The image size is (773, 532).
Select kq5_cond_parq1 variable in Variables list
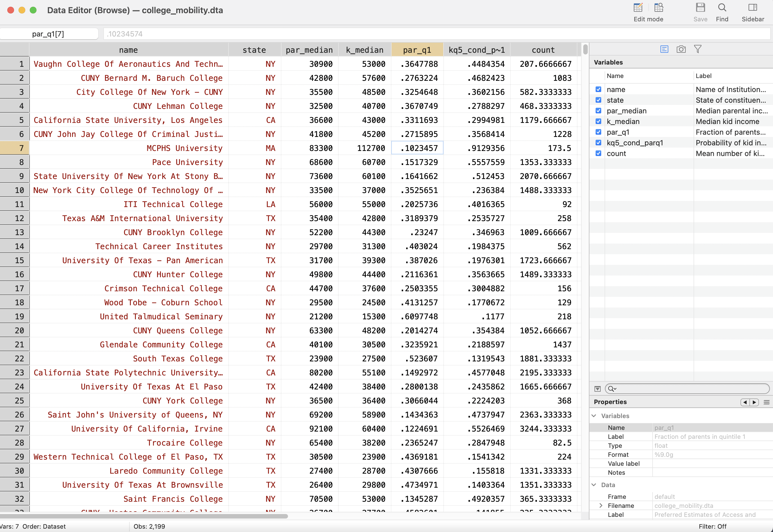pos(681,143)
